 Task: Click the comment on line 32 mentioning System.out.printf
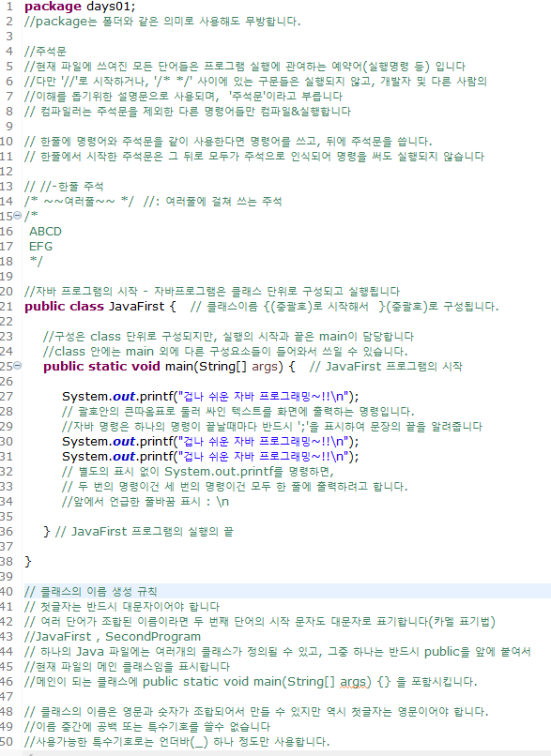(x=198, y=472)
